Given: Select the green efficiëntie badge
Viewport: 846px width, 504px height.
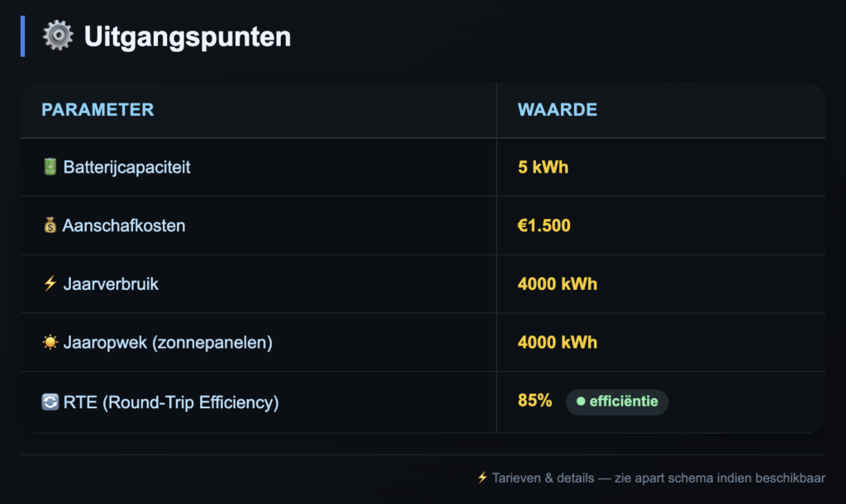Looking at the screenshot, I should pyautogui.click(x=617, y=402).
